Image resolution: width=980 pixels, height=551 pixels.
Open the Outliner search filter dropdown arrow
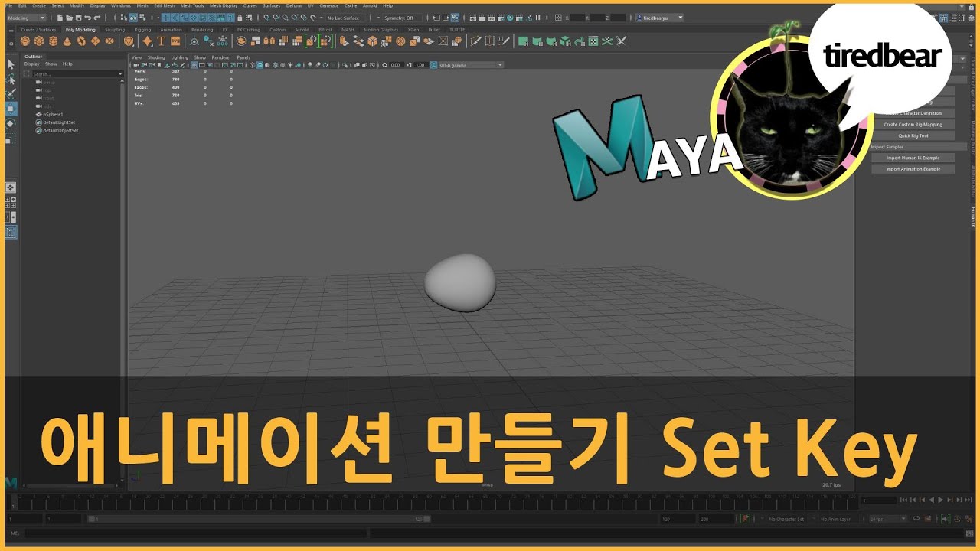coord(120,74)
